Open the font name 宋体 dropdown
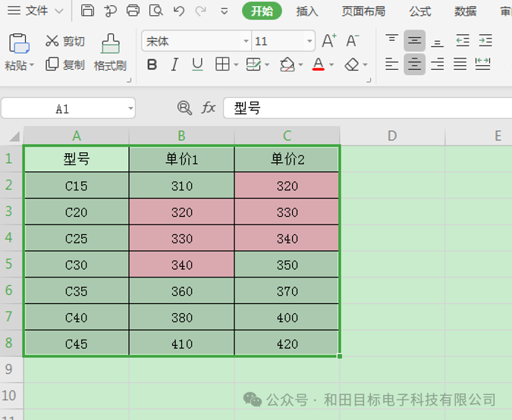512x420 pixels. pyautogui.click(x=246, y=41)
